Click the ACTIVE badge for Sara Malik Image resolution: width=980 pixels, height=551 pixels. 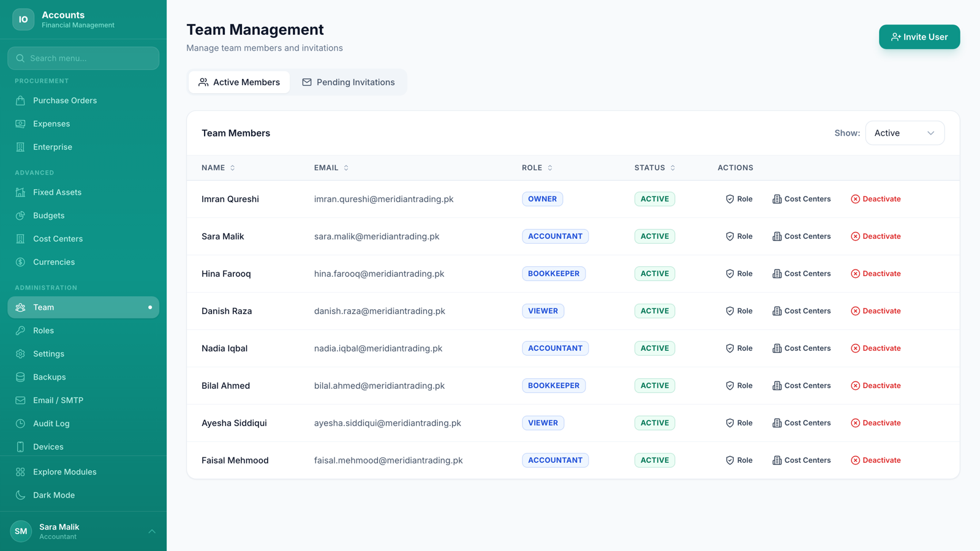coord(655,236)
